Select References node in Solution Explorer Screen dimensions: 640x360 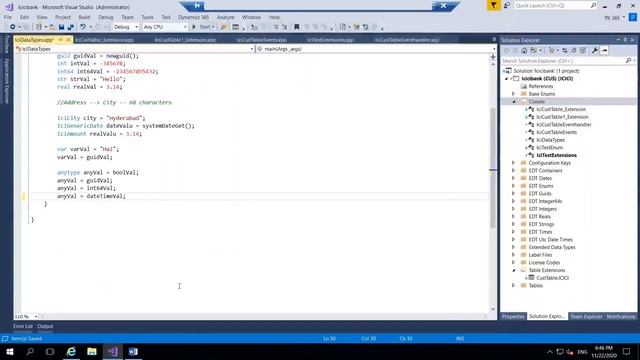tap(541, 87)
